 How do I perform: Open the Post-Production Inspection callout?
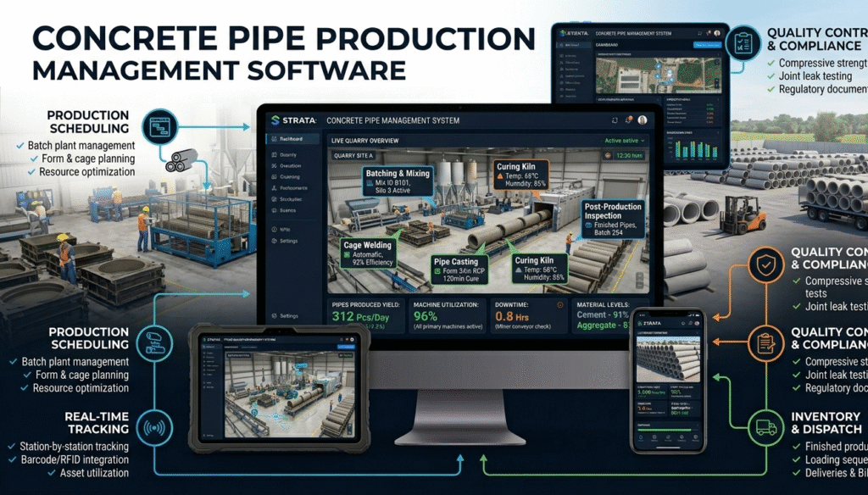click(613, 220)
